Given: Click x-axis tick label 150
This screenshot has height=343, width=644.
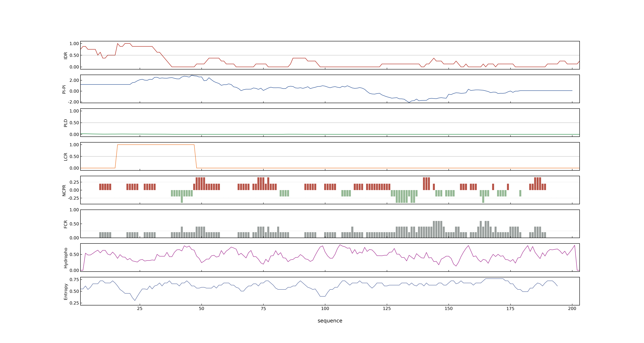Looking at the screenshot, I should [449, 309].
